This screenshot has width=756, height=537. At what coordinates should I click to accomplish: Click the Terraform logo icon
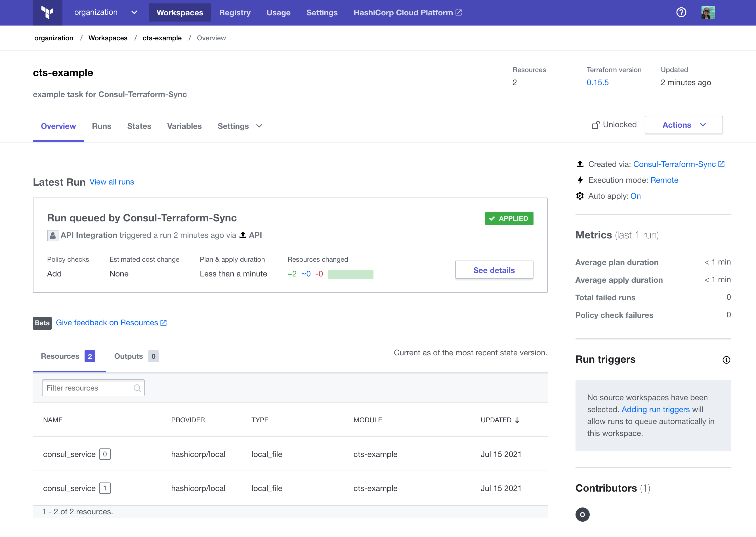[x=48, y=12]
